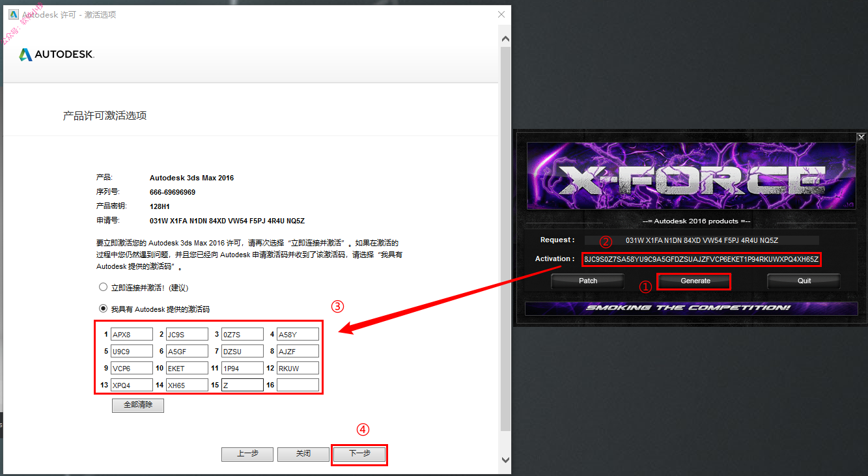Viewport: 868px width, 476px height.
Task: Click activation code field 11 containing 1P94
Action: [242, 368]
